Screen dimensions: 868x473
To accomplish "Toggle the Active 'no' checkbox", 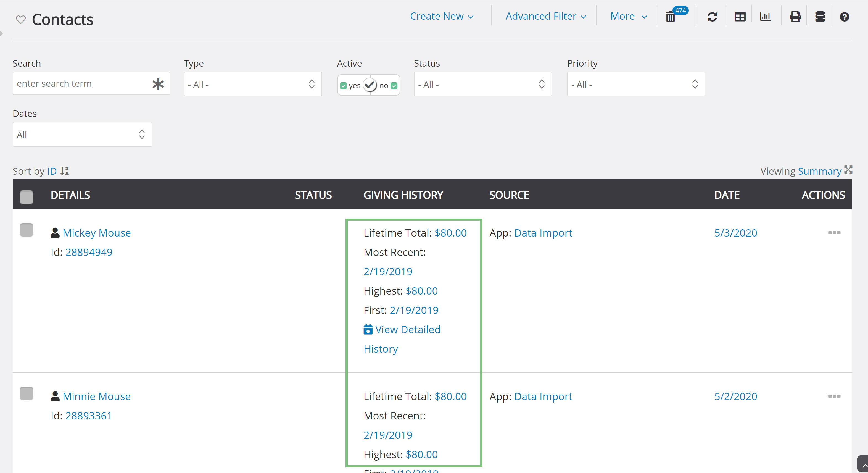I will pyautogui.click(x=394, y=86).
